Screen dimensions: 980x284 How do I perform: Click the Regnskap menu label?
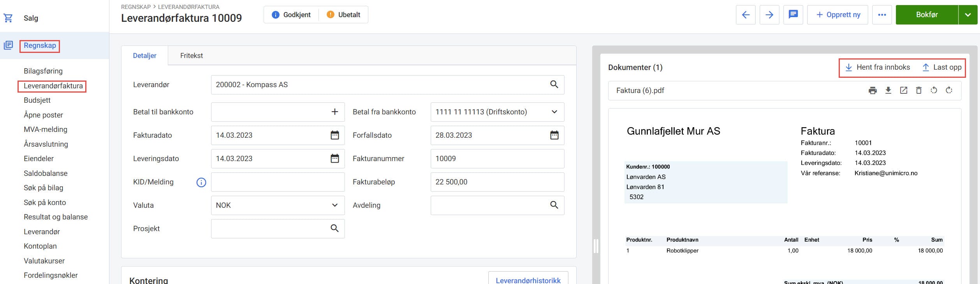point(40,46)
